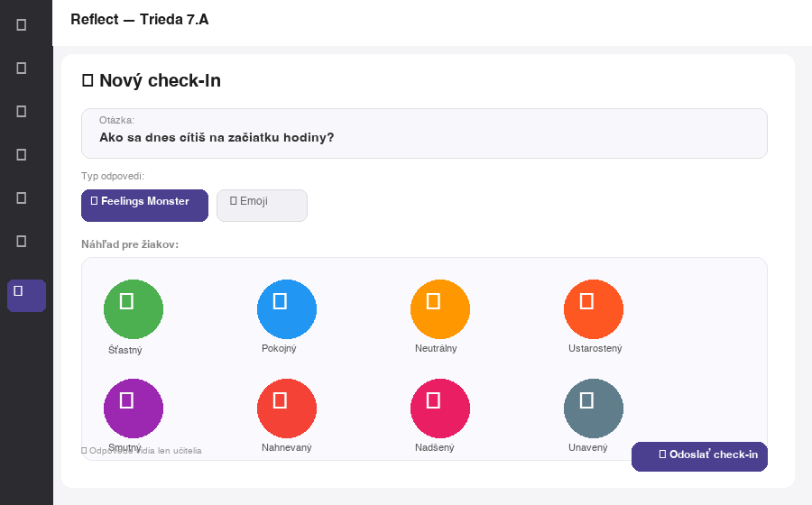812x505 pixels.
Task: Select the pink Nadšený monster
Action: click(440, 409)
